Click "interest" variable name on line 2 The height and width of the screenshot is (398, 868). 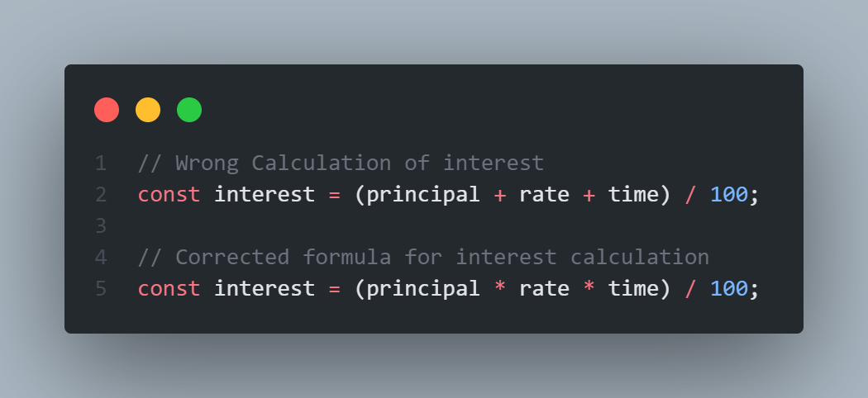point(264,195)
